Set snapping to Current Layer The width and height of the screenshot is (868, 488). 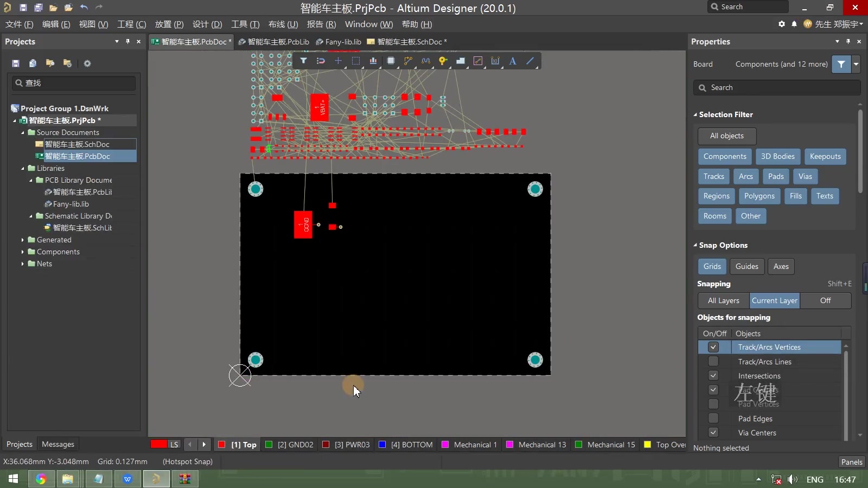tap(775, 300)
